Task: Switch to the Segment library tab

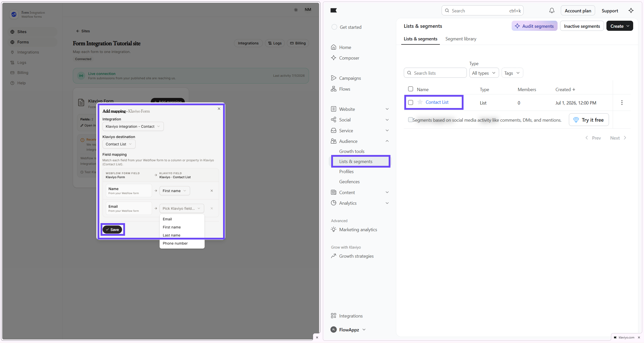Action: pos(461,39)
